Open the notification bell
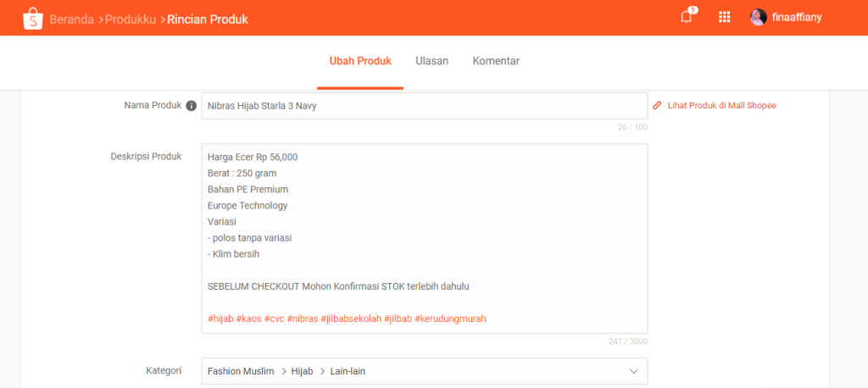This screenshot has height=388, width=868. click(x=686, y=17)
